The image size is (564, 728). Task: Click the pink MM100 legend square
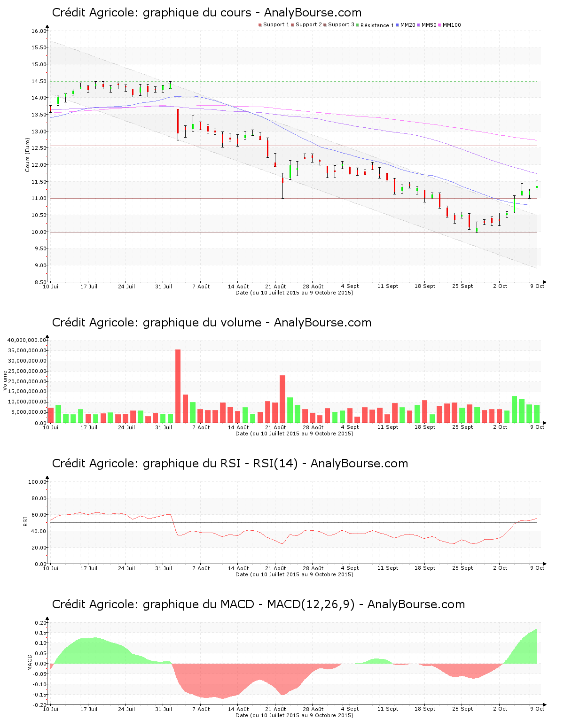pyautogui.click(x=440, y=25)
